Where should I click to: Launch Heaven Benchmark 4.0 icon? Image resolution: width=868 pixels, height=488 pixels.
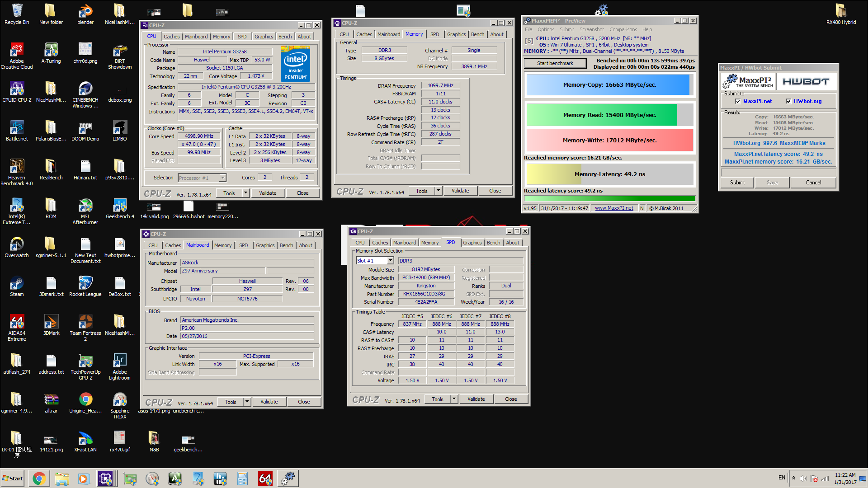tap(17, 173)
